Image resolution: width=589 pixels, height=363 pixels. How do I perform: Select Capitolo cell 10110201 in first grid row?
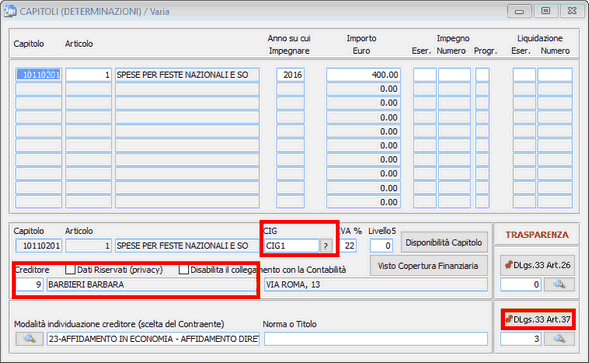tap(38, 75)
